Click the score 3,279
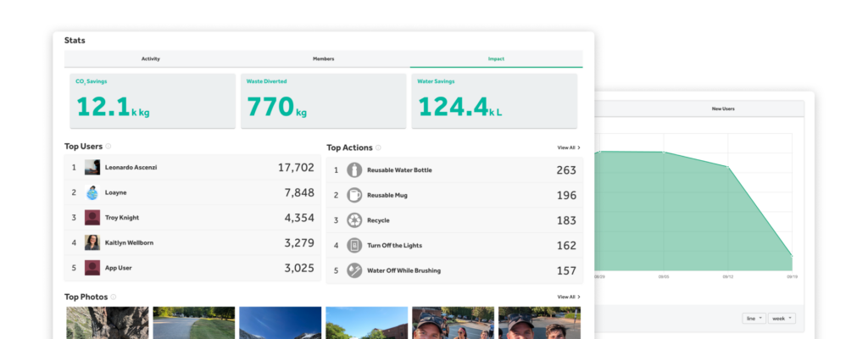The image size is (868, 339). tap(299, 242)
